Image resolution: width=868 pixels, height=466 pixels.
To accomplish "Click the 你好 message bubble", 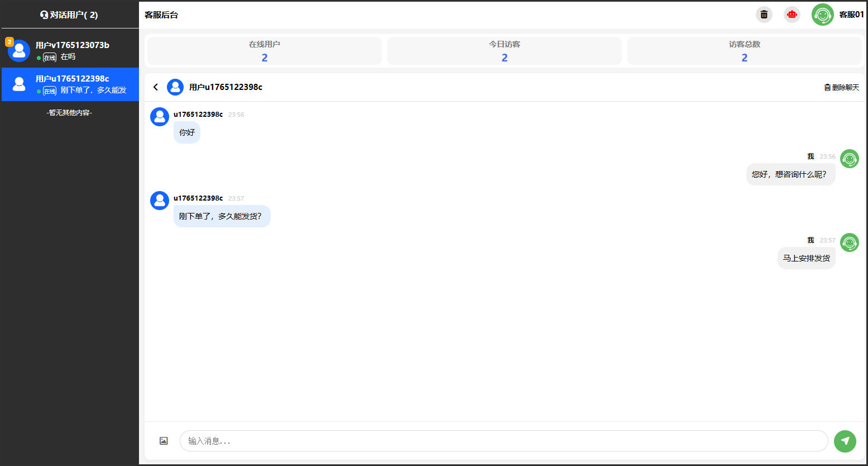I will pyautogui.click(x=187, y=133).
